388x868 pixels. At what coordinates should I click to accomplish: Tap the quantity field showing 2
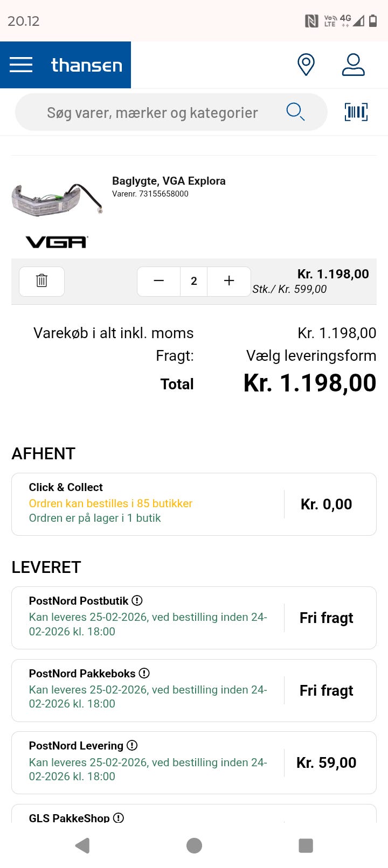194,281
